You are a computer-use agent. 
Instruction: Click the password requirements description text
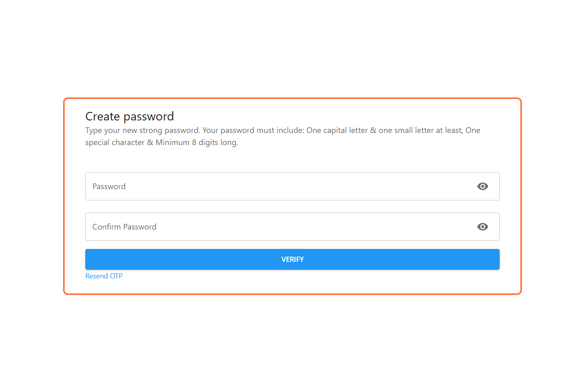(x=283, y=136)
